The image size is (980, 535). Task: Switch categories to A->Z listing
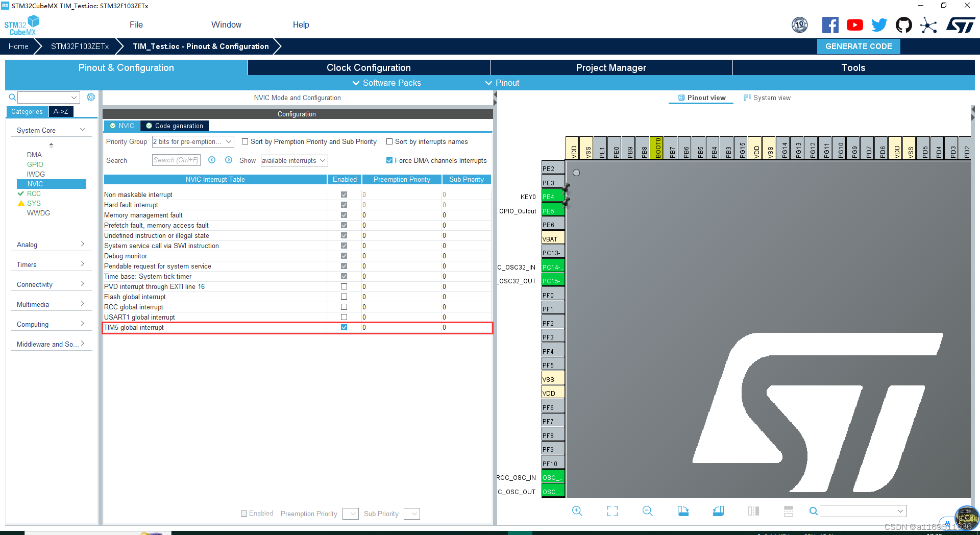click(x=61, y=111)
